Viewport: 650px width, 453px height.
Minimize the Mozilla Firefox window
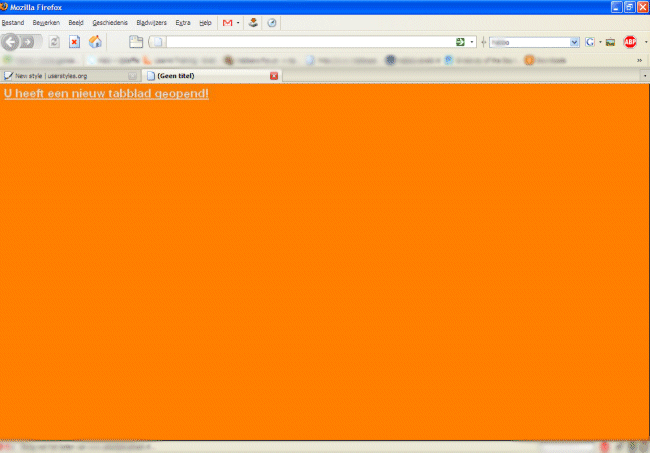[616, 7]
